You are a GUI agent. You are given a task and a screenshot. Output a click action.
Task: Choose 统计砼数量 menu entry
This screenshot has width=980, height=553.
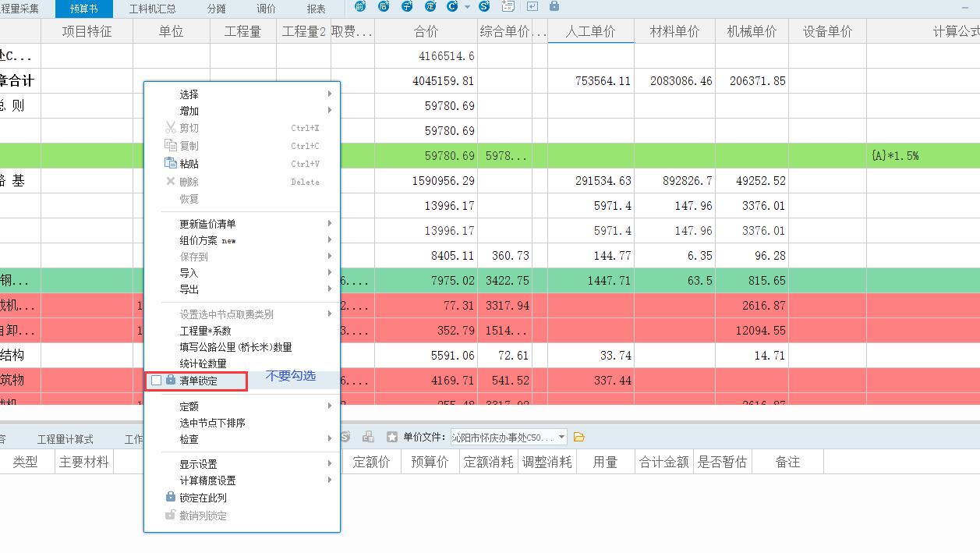242,363
